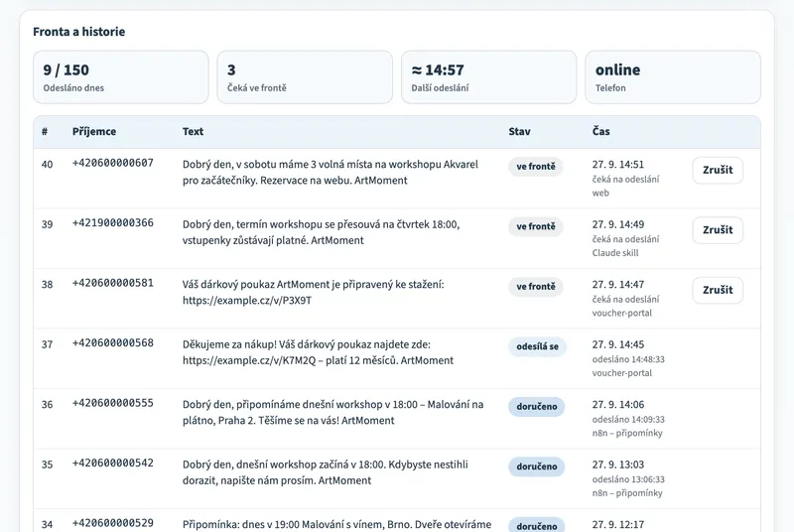Click the 'Claude skill' source label

tap(614, 252)
